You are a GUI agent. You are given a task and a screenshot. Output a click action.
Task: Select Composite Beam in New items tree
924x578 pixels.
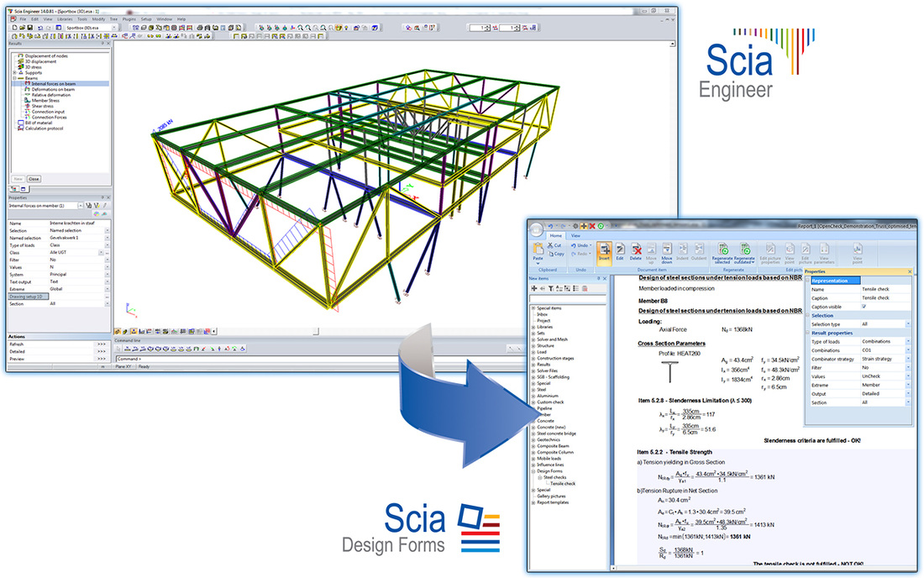point(553,446)
